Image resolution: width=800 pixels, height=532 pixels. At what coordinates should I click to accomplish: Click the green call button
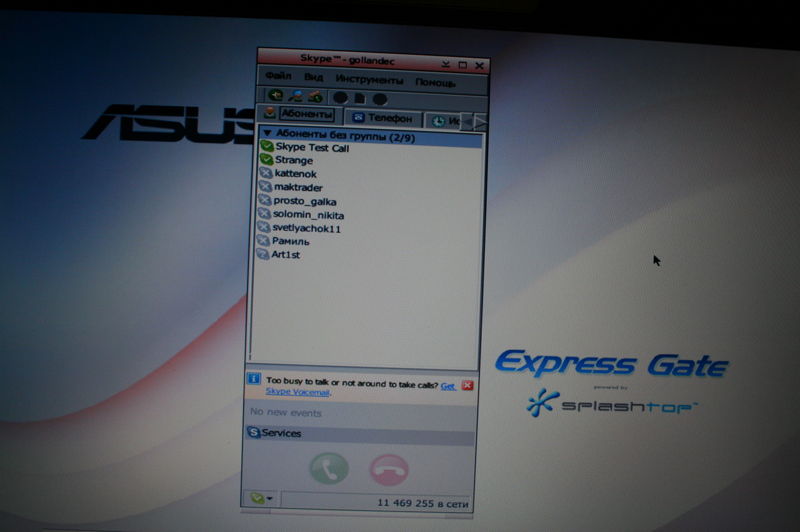[329, 469]
